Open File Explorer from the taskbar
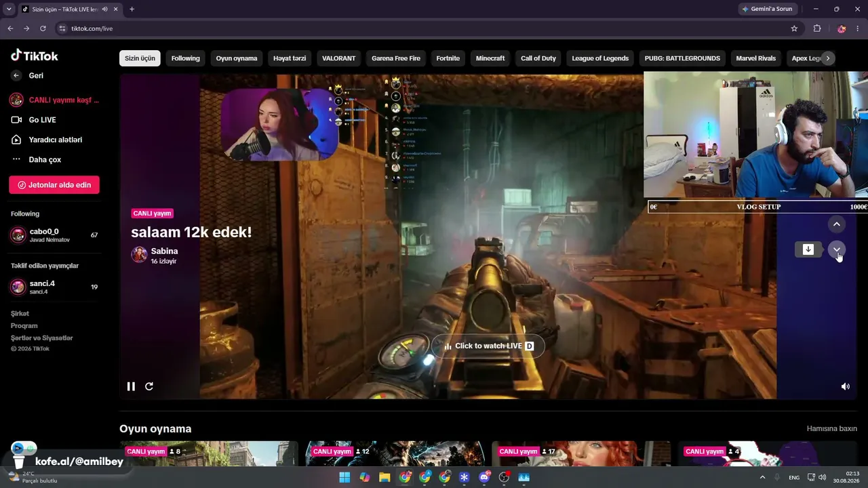 click(x=384, y=477)
